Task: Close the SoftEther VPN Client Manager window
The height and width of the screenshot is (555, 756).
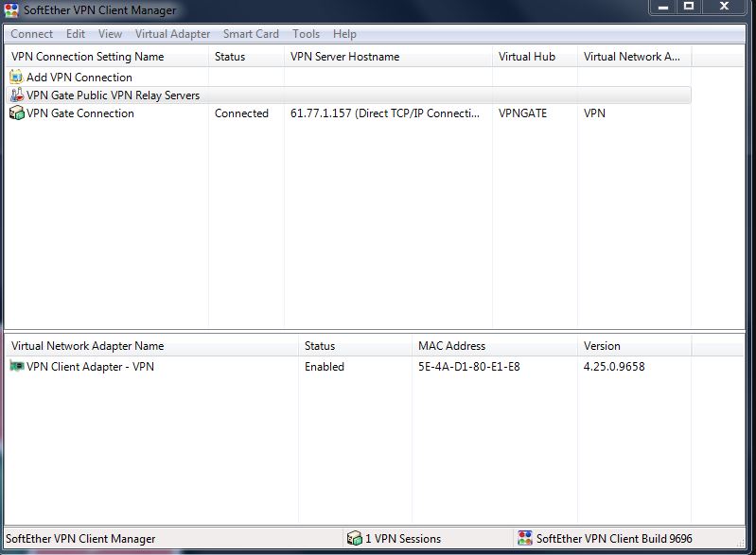Action: (x=724, y=7)
